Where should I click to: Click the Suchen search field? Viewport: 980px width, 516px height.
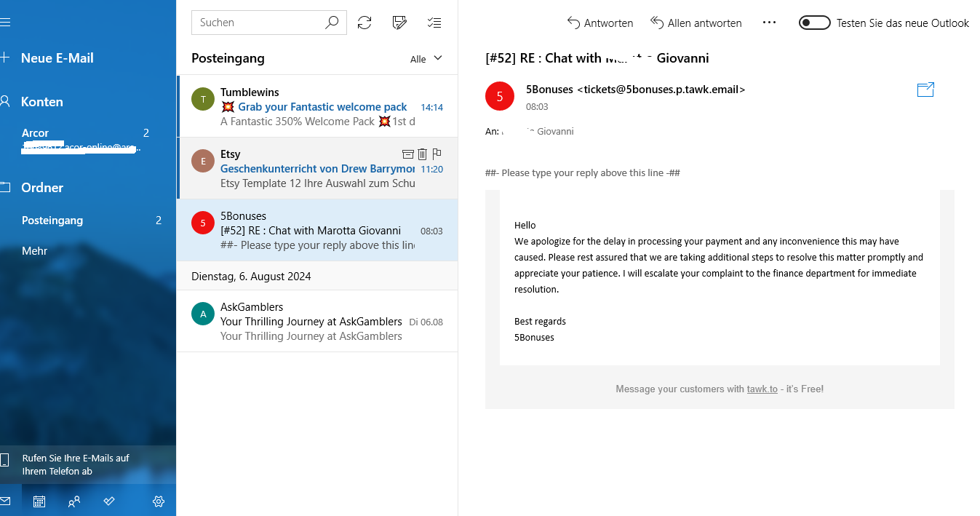click(x=258, y=23)
